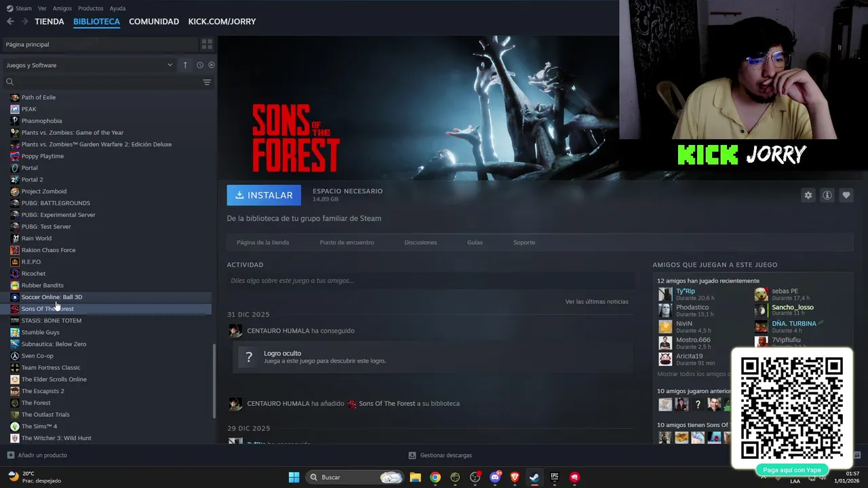
Task: Go forward using the right navigation arrow
Action: tap(25, 22)
